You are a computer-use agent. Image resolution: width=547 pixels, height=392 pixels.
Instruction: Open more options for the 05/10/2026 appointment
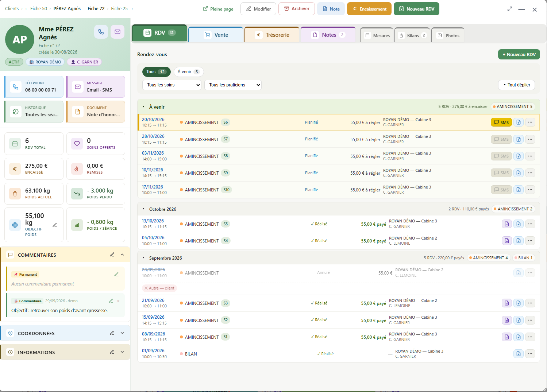tap(530, 241)
